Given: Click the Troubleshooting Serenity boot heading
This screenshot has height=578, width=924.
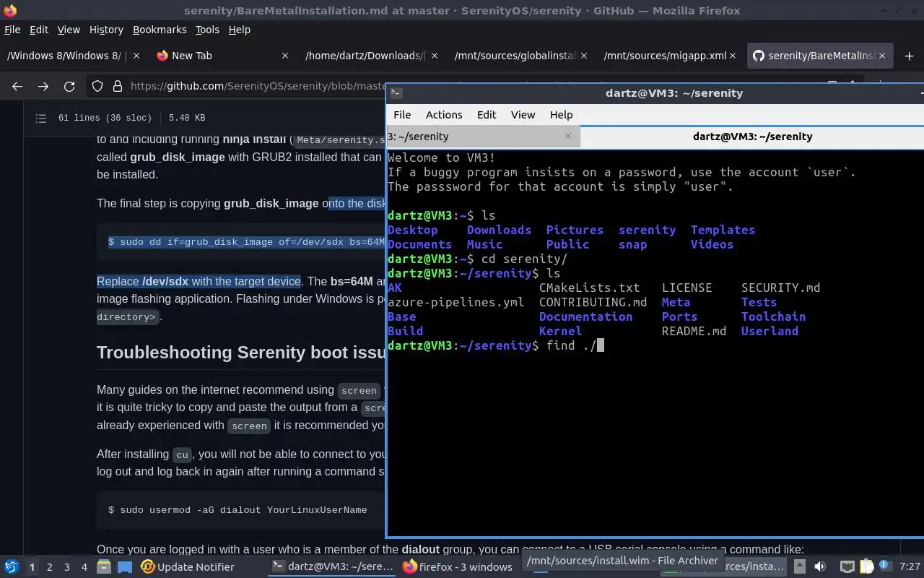Looking at the screenshot, I should tap(241, 353).
